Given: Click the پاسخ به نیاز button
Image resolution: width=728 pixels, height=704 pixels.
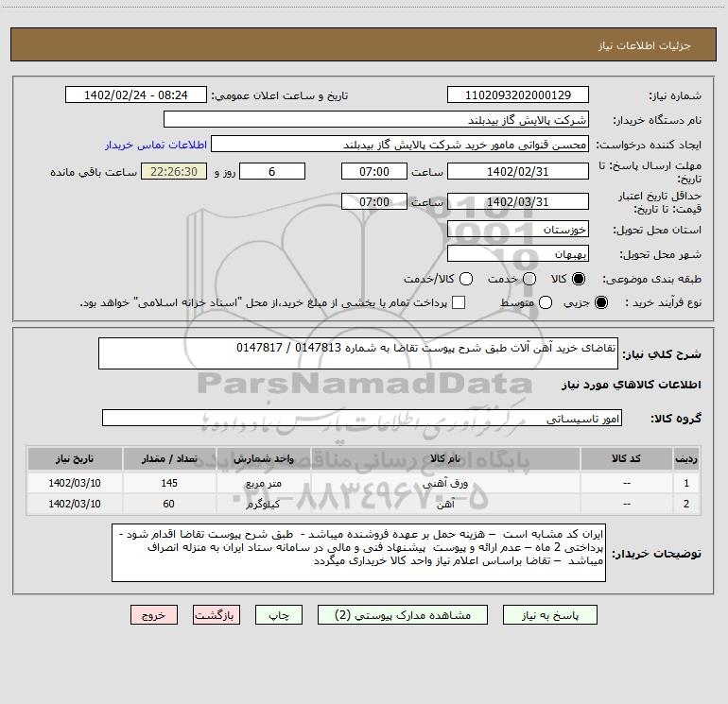Looking at the screenshot, I should 549,615.
